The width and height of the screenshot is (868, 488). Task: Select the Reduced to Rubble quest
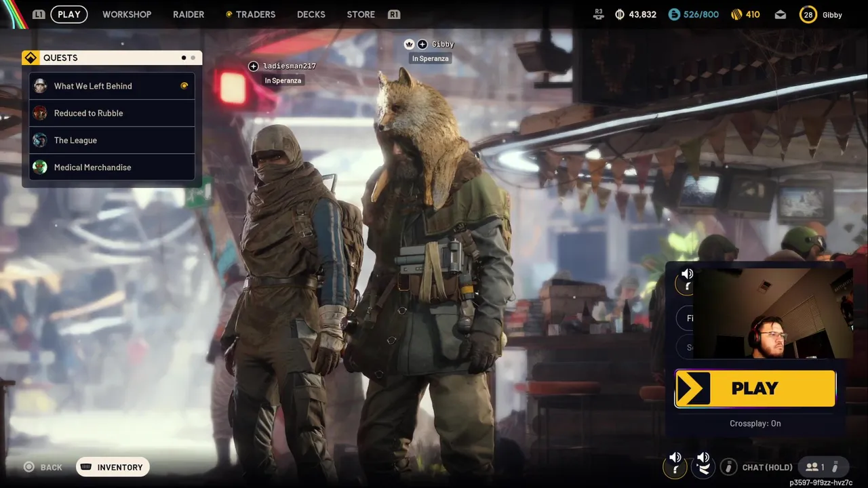coord(112,113)
